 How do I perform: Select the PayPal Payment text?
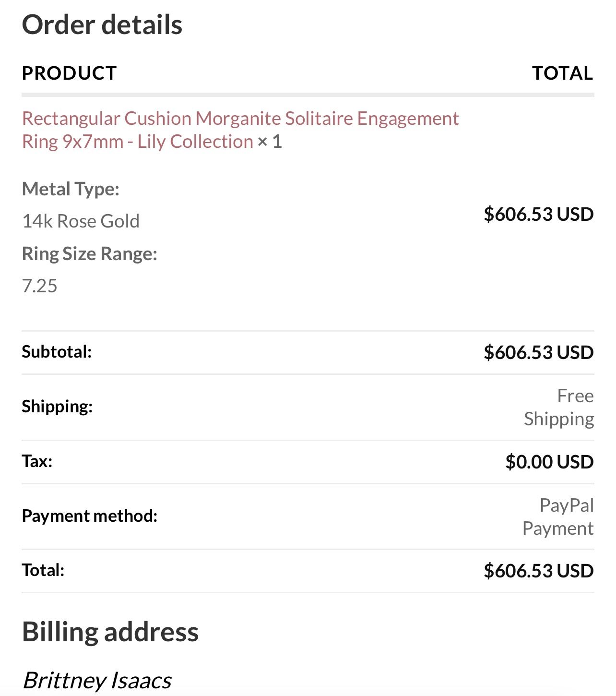[x=558, y=517]
